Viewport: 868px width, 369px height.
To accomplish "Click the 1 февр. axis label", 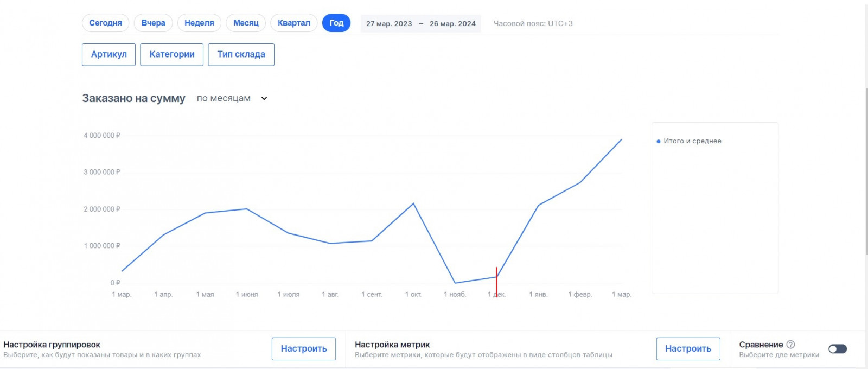I will (580, 294).
